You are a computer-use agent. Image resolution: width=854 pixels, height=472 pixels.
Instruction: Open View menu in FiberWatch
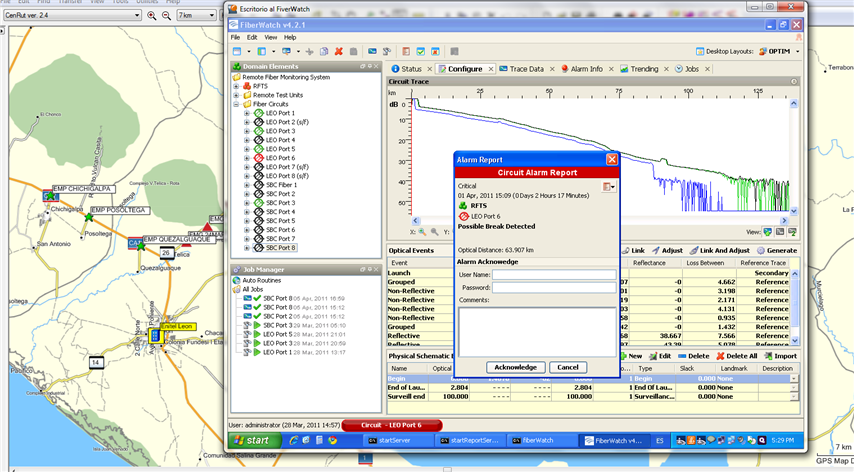[x=271, y=38]
